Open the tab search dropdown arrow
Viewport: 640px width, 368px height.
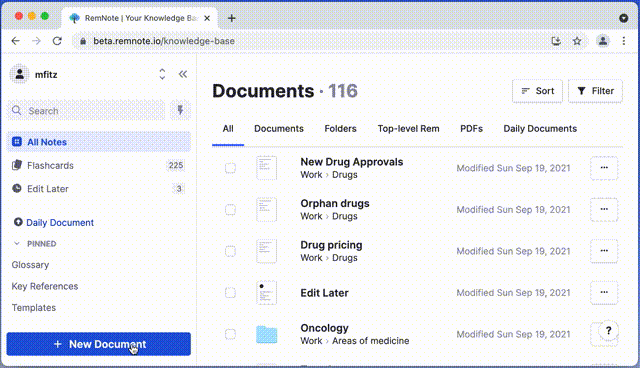point(623,18)
